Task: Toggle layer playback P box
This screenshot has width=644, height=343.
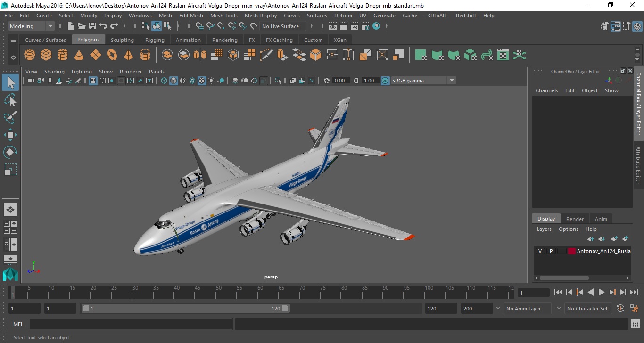Action: click(x=551, y=251)
